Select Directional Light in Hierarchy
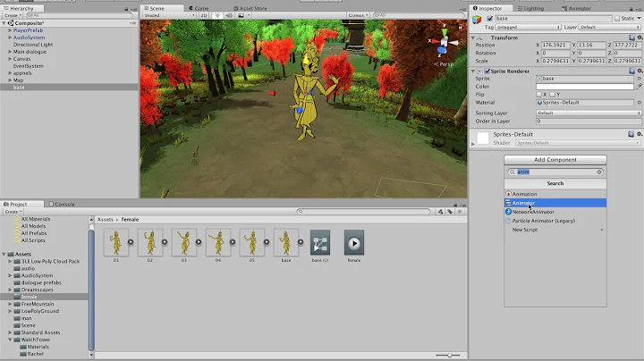The image size is (644, 361). tap(33, 45)
